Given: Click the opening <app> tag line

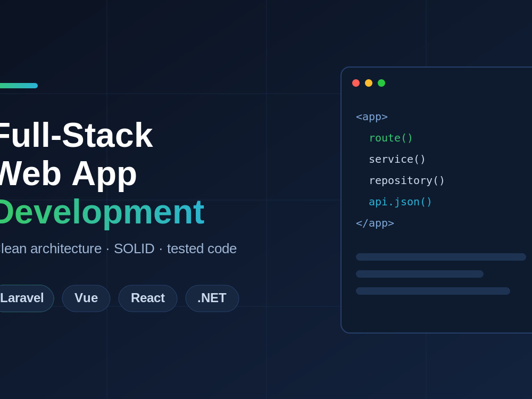Looking at the screenshot, I should coord(372,117).
